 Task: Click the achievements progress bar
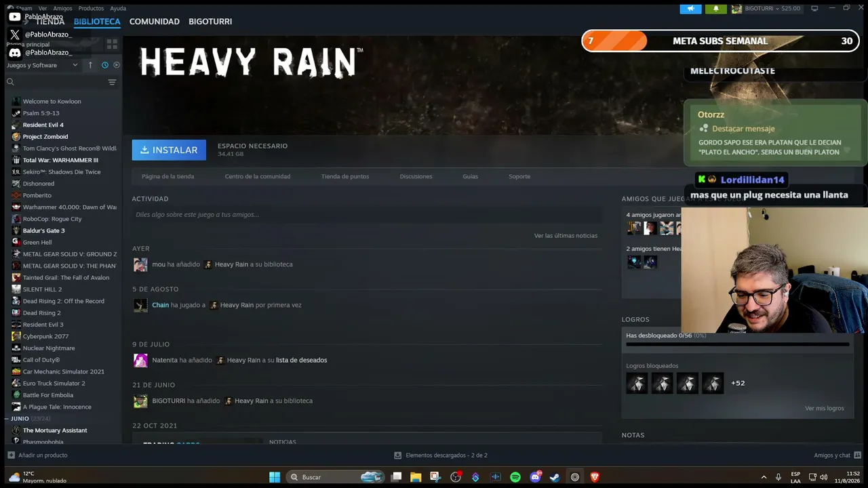738,344
